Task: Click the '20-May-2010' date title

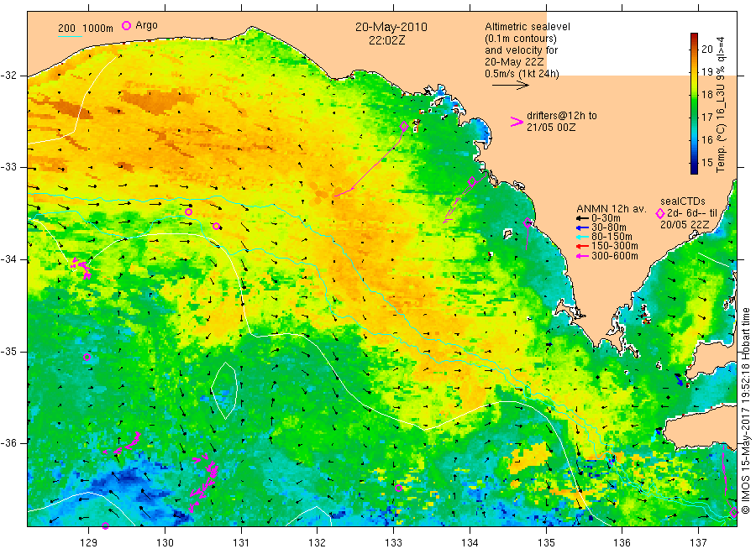Action: (391, 27)
